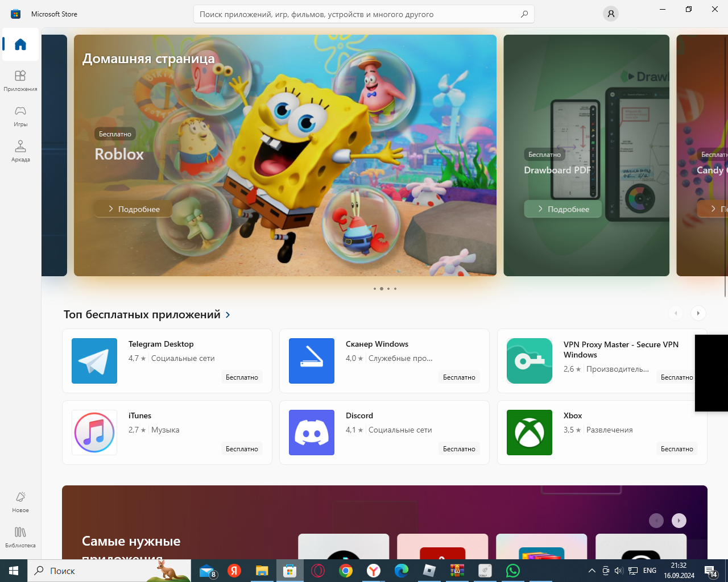Click the Telegram Desktop app icon
This screenshot has width=728, height=582.
click(x=94, y=361)
